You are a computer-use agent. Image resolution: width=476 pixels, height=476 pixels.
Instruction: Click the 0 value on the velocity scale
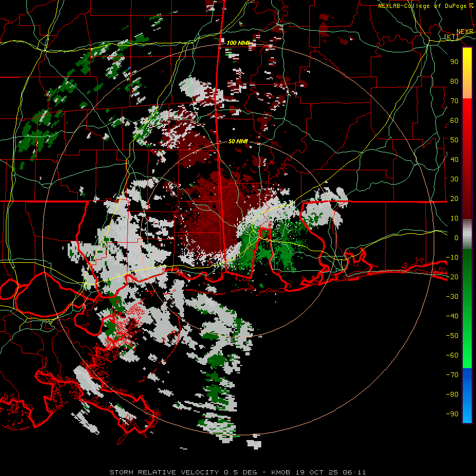456,237
